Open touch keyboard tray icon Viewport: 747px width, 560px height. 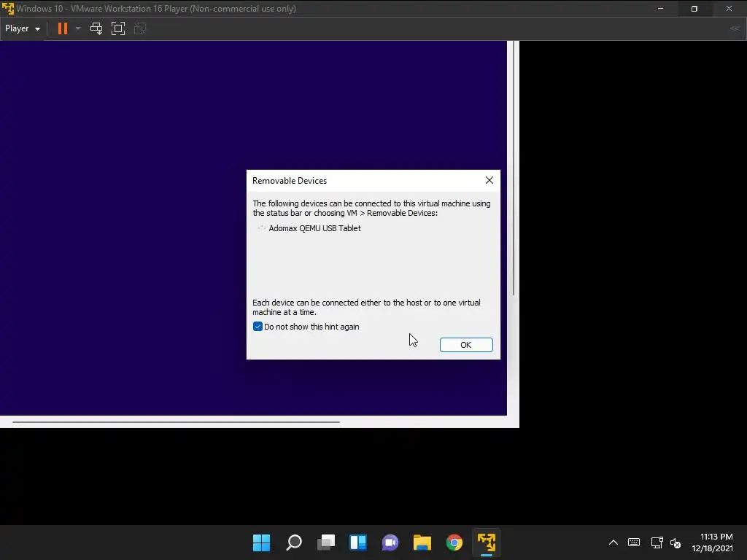(634, 542)
